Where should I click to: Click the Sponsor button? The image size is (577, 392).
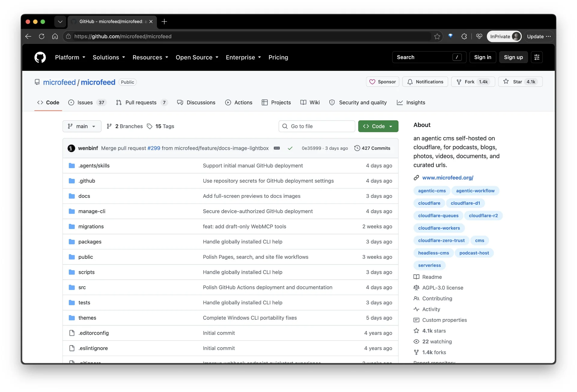pos(383,82)
